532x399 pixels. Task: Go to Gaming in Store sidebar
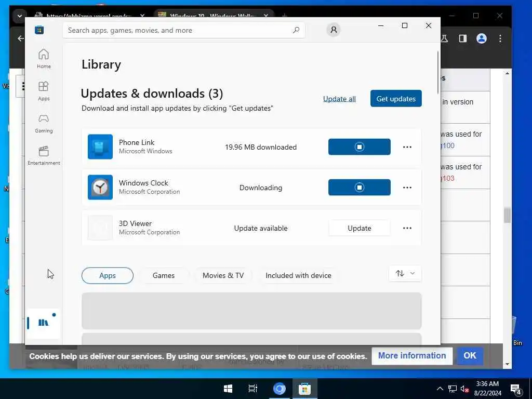click(x=44, y=123)
